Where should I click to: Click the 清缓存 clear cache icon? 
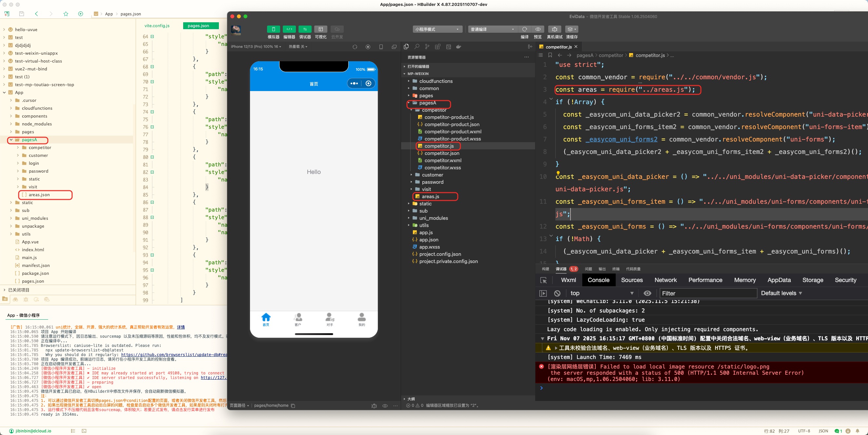point(571,29)
